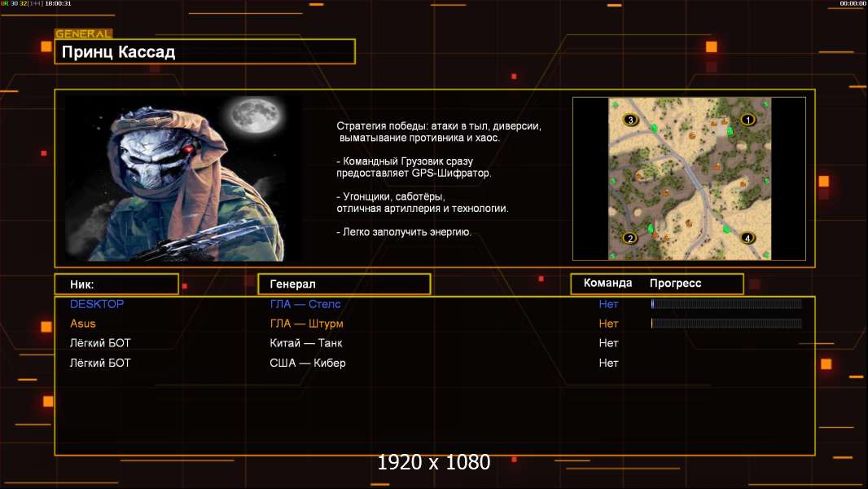The width and height of the screenshot is (868, 489).
Task: Click the desert map preview thumbnail
Action: tap(689, 178)
